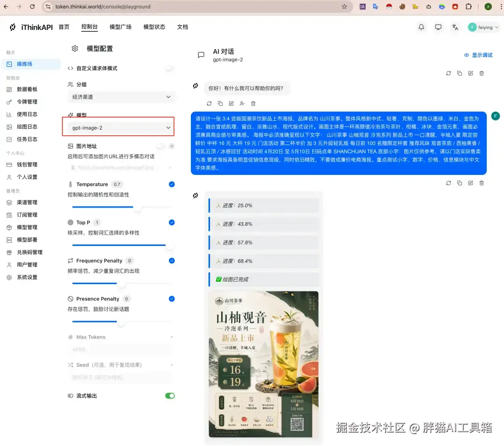Disable the Temperature parameter checkbox

coord(172,184)
